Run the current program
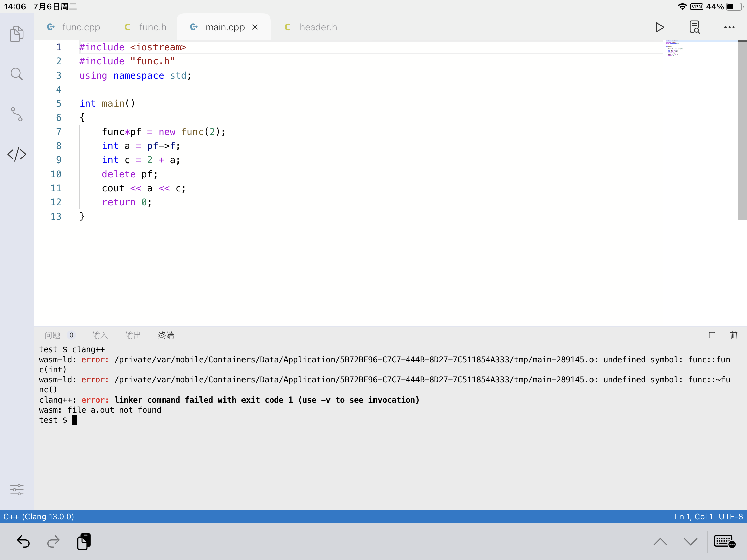The height and width of the screenshot is (560, 747). click(660, 27)
